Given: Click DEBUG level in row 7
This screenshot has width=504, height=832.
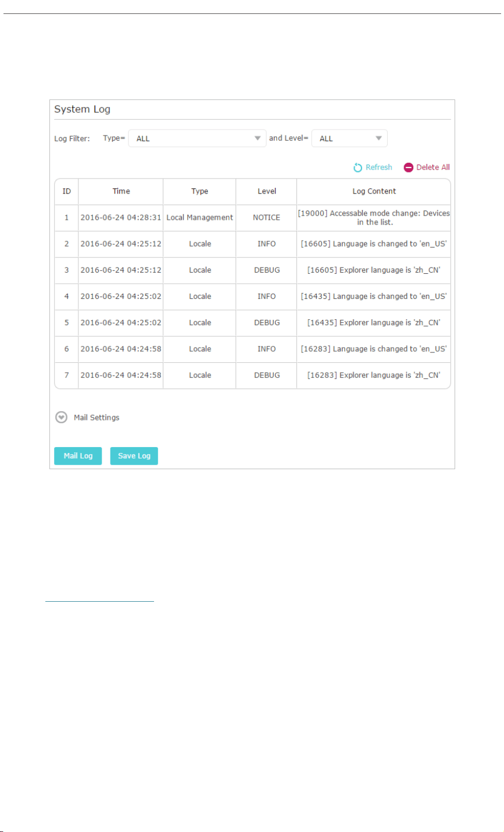Looking at the screenshot, I should pos(267,376).
